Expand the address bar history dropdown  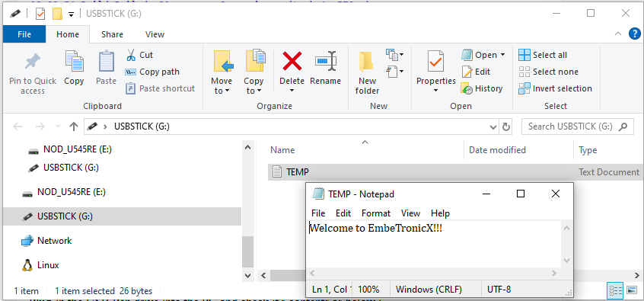493,126
